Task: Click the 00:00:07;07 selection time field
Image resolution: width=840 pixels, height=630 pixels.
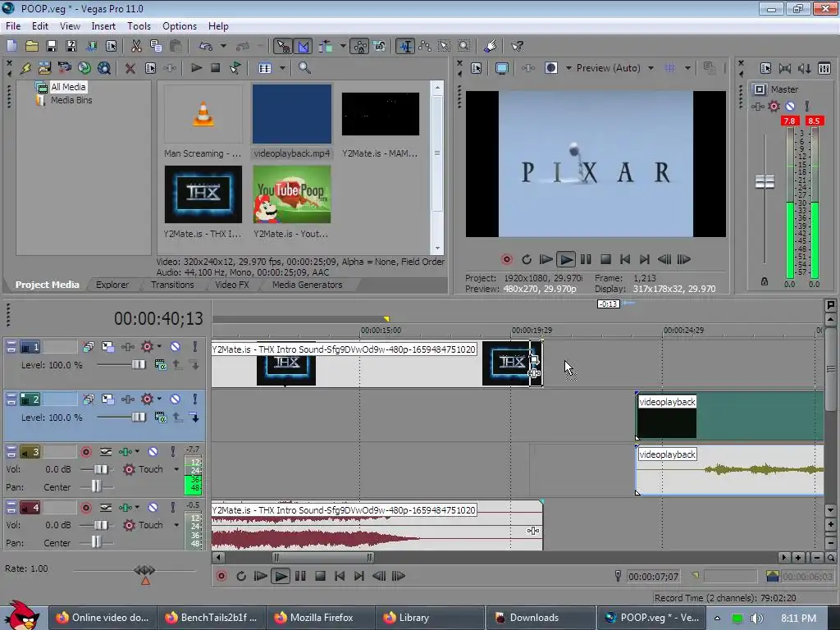Action: pos(653,577)
